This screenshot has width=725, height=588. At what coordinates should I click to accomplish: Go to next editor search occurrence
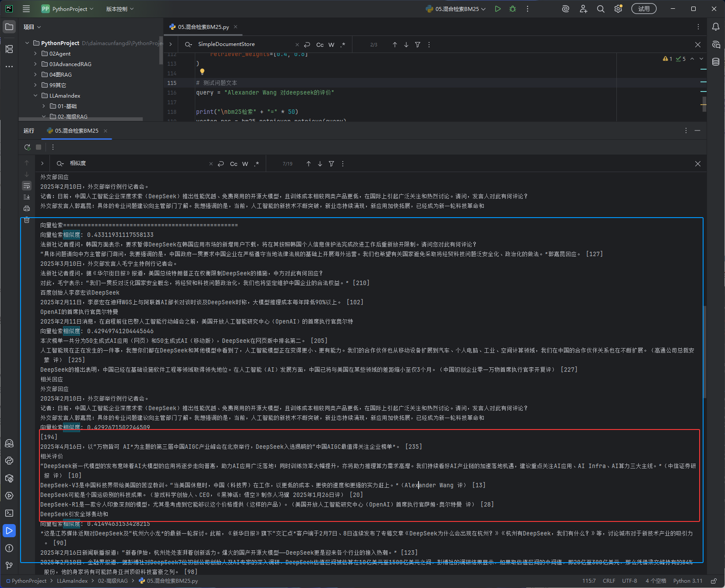pos(406,45)
